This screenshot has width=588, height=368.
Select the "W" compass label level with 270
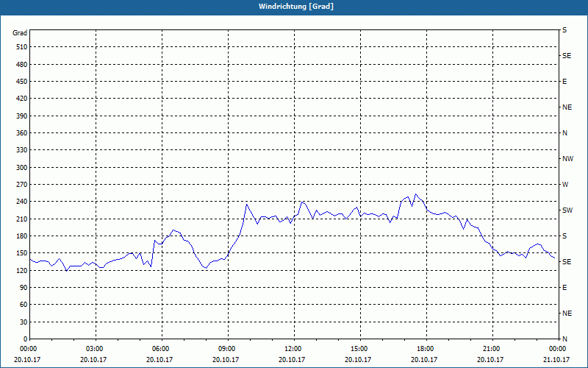(565, 185)
